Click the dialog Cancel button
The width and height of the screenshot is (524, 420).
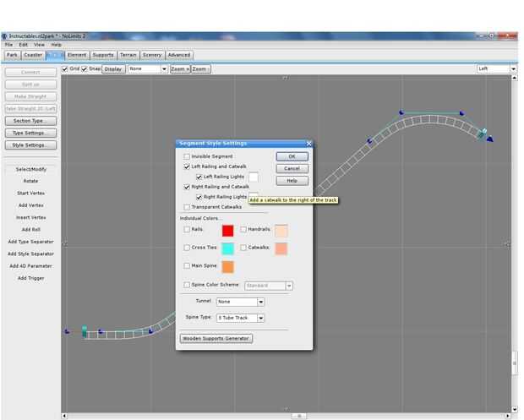[292, 169]
